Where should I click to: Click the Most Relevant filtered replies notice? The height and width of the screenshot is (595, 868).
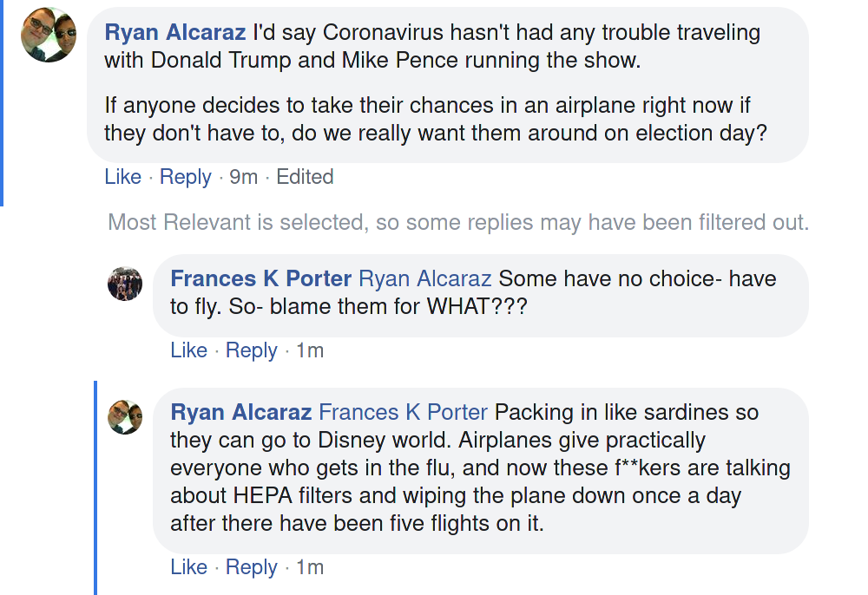[457, 223]
